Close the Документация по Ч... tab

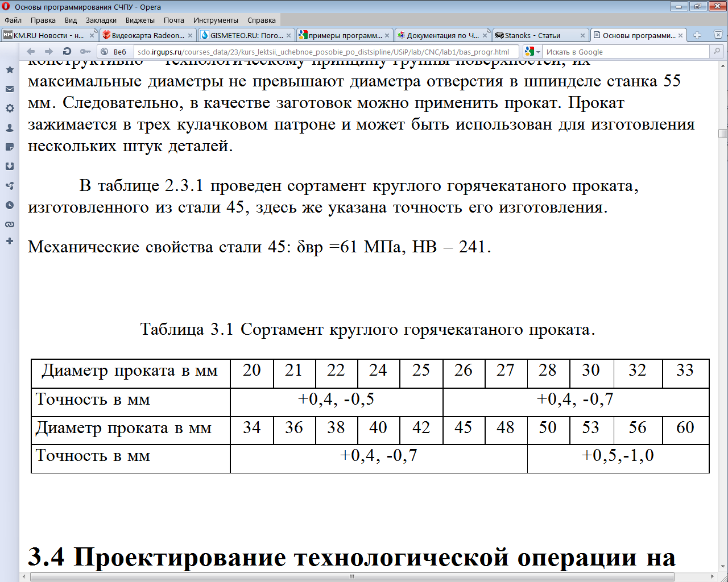pyautogui.click(x=485, y=35)
